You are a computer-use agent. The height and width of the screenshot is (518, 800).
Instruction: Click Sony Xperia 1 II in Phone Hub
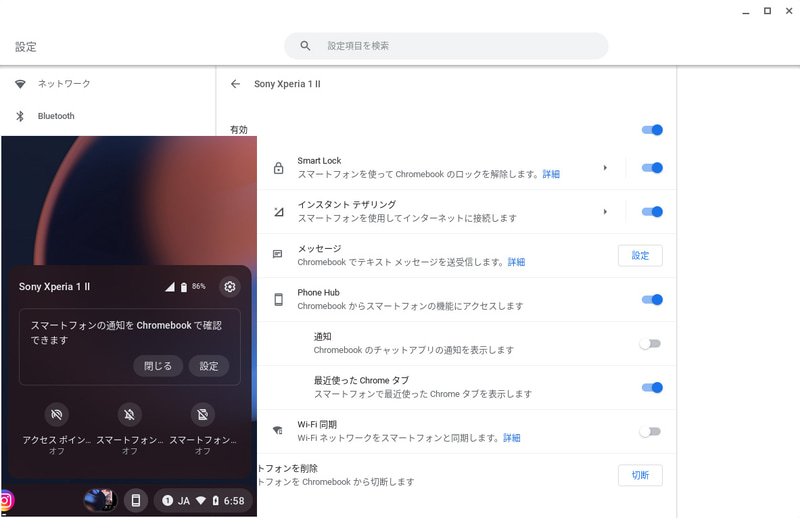(x=55, y=287)
